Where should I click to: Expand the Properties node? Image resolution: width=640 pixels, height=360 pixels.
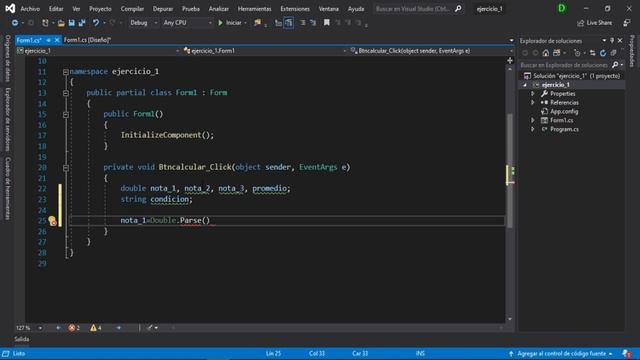point(533,94)
